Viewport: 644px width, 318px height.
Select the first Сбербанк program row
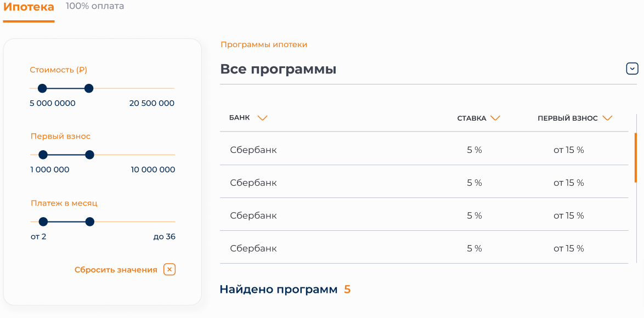424,150
